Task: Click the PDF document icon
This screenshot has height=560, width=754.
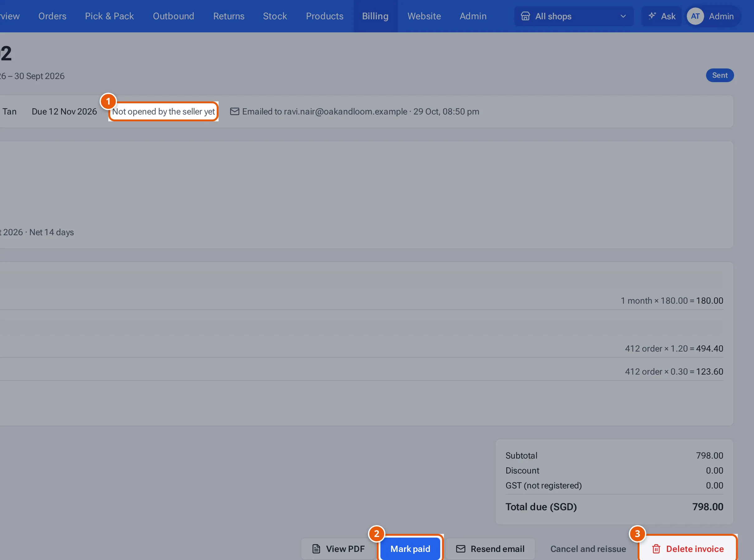Action: tap(316, 548)
